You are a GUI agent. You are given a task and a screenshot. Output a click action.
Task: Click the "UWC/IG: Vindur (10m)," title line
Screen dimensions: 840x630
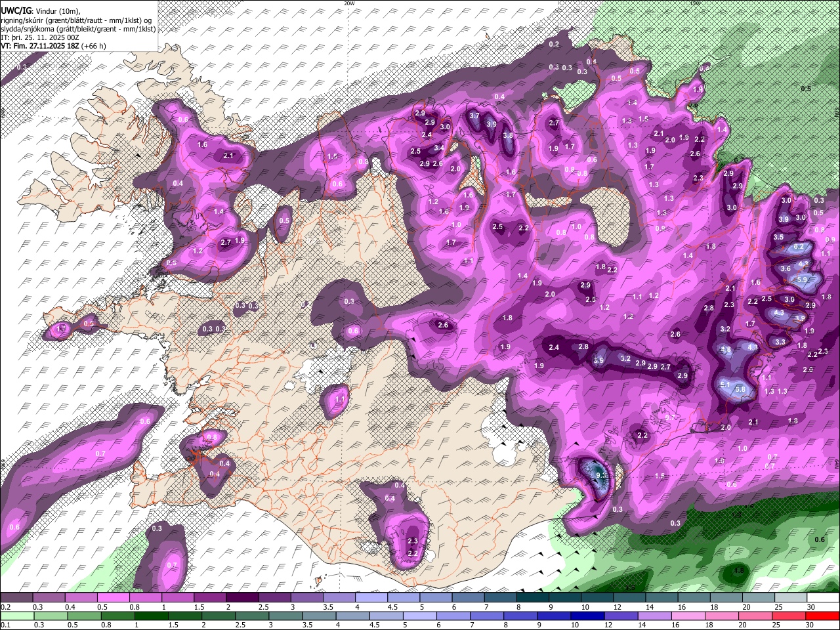(41, 11)
